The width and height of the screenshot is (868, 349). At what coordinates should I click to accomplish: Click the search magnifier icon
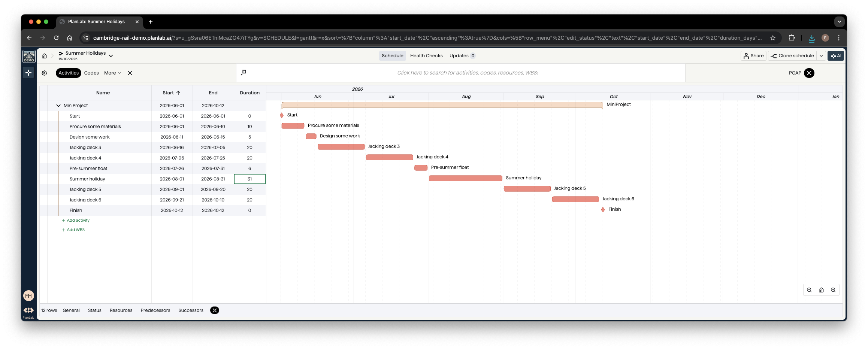coord(244,72)
